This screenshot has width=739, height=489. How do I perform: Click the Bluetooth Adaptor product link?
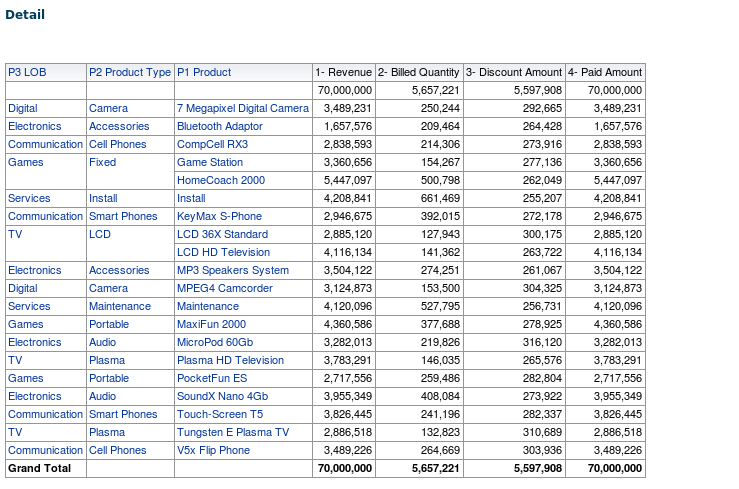point(220,126)
